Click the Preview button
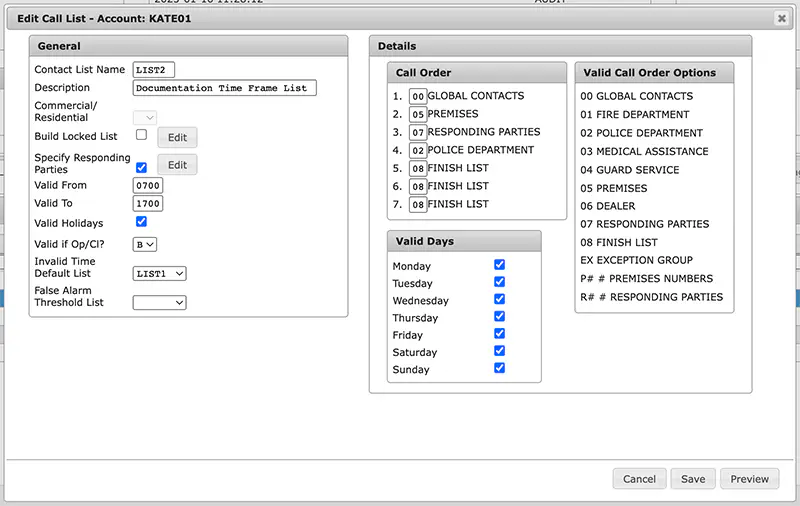800x506 pixels. click(x=749, y=479)
